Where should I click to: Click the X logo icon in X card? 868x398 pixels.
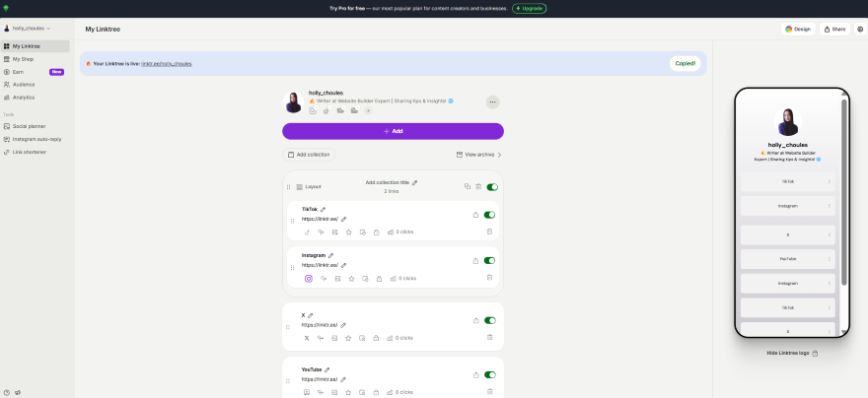pyautogui.click(x=307, y=338)
